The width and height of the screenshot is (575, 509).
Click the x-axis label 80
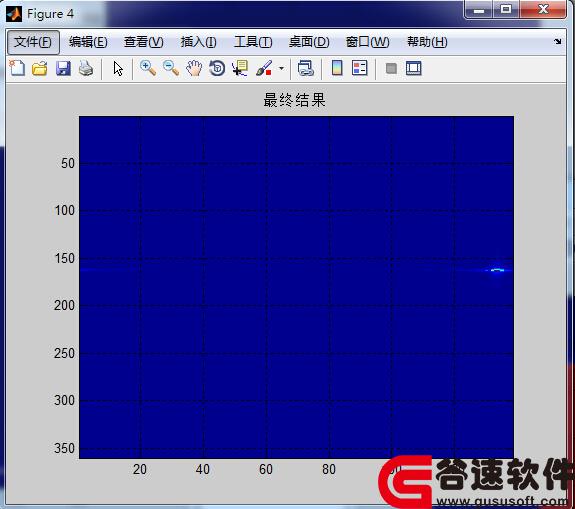[x=329, y=469]
